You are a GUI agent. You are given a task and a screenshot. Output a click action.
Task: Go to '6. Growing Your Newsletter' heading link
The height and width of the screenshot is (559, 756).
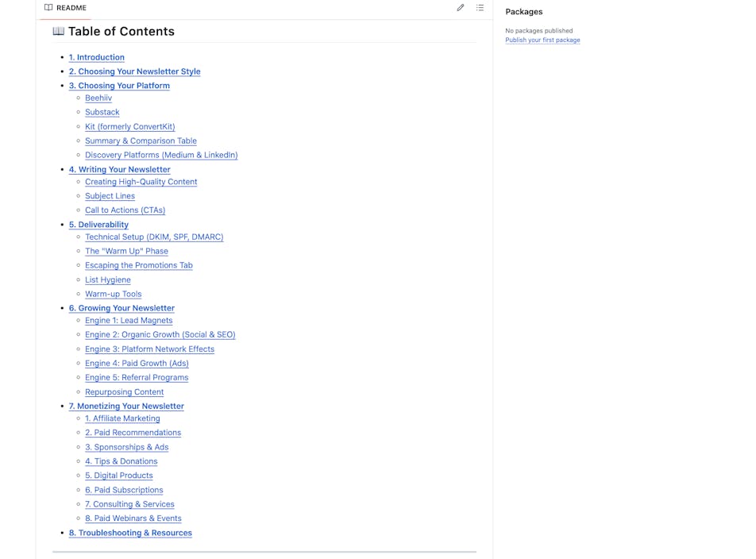point(121,308)
